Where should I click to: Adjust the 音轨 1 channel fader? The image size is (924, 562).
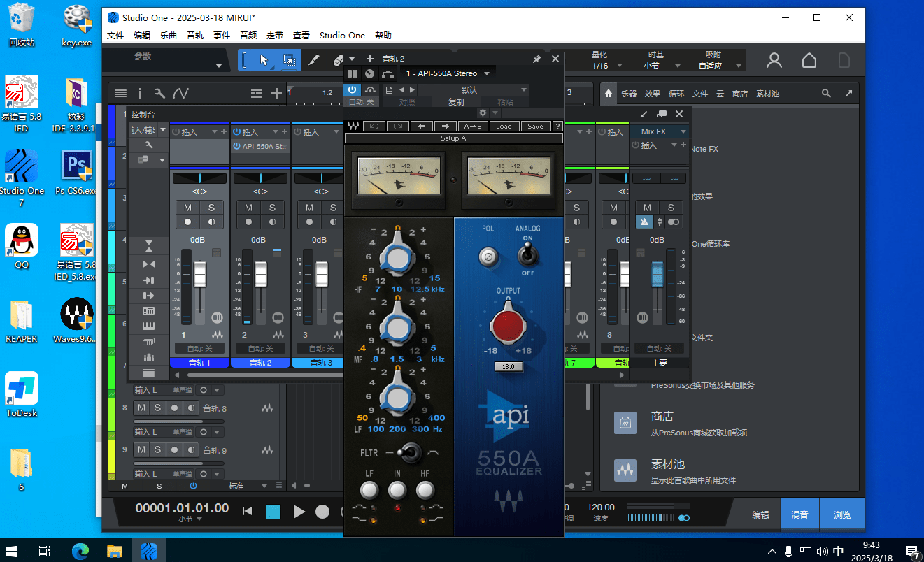(x=200, y=273)
